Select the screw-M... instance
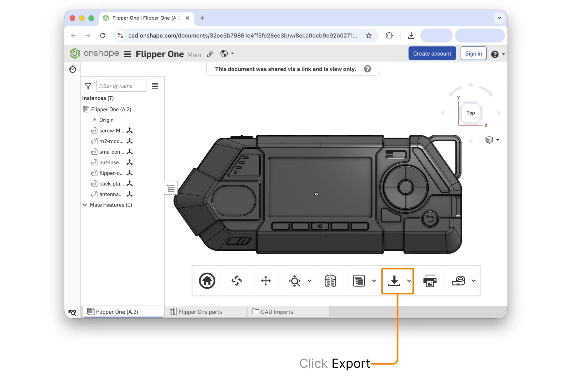Image resolution: width=579 pixels, height=392 pixels. [x=112, y=131]
